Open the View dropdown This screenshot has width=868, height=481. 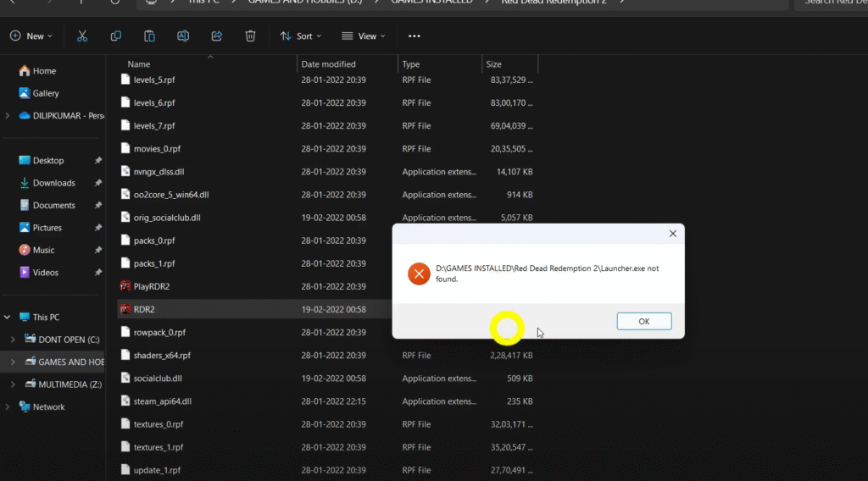coord(363,36)
